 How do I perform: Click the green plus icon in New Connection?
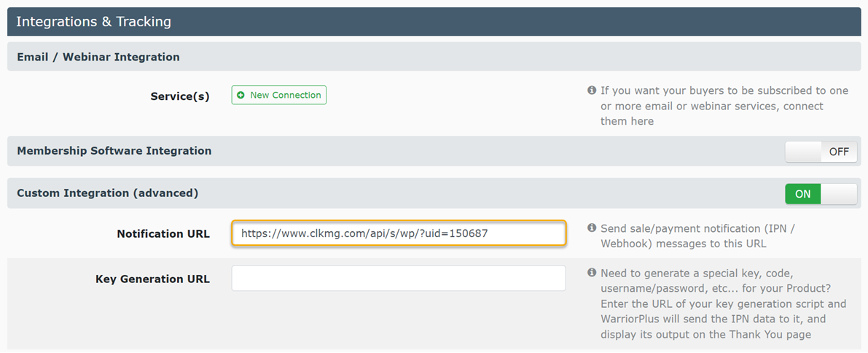click(x=241, y=96)
